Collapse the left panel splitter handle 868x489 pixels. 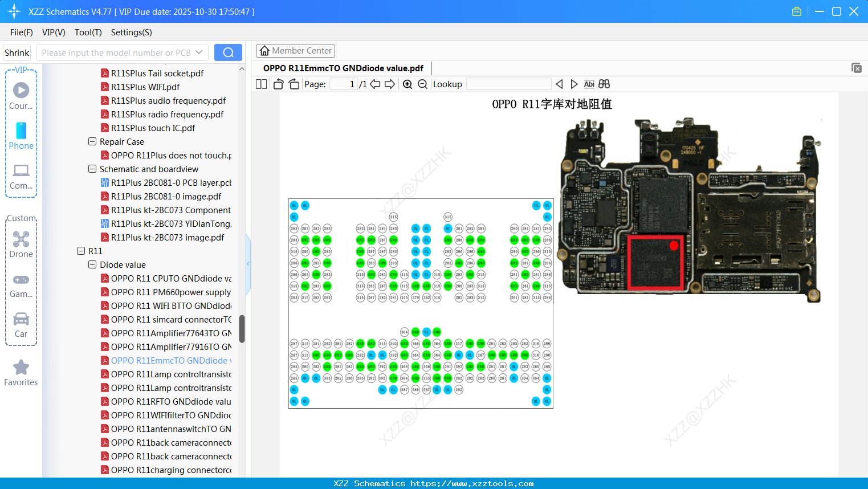point(248,263)
